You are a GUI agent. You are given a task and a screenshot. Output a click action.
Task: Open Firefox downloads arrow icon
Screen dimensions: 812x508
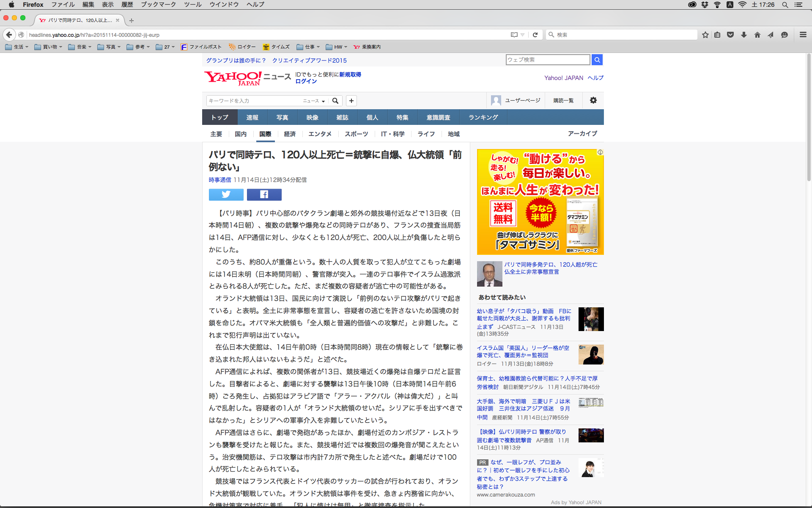[x=743, y=35]
